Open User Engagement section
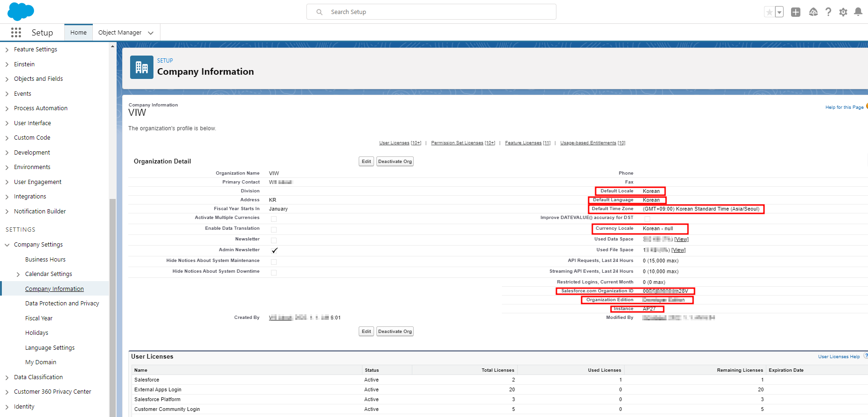This screenshot has height=417, width=868. tap(38, 182)
